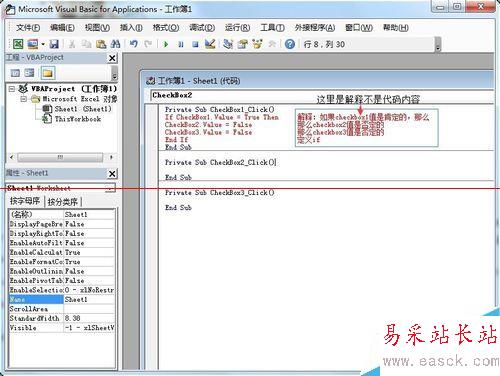Open Object Browser toolbar icon

[257, 44]
